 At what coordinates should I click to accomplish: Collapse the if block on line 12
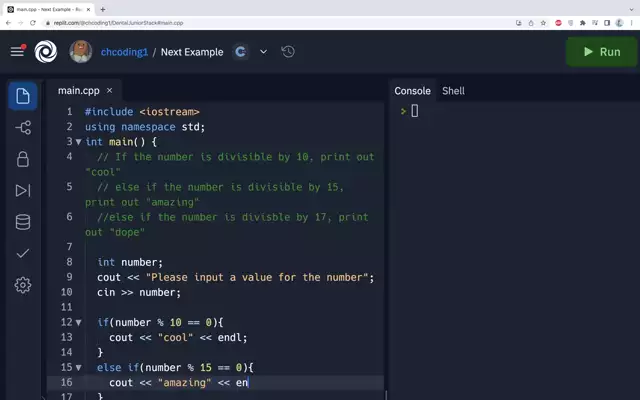(78, 322)
